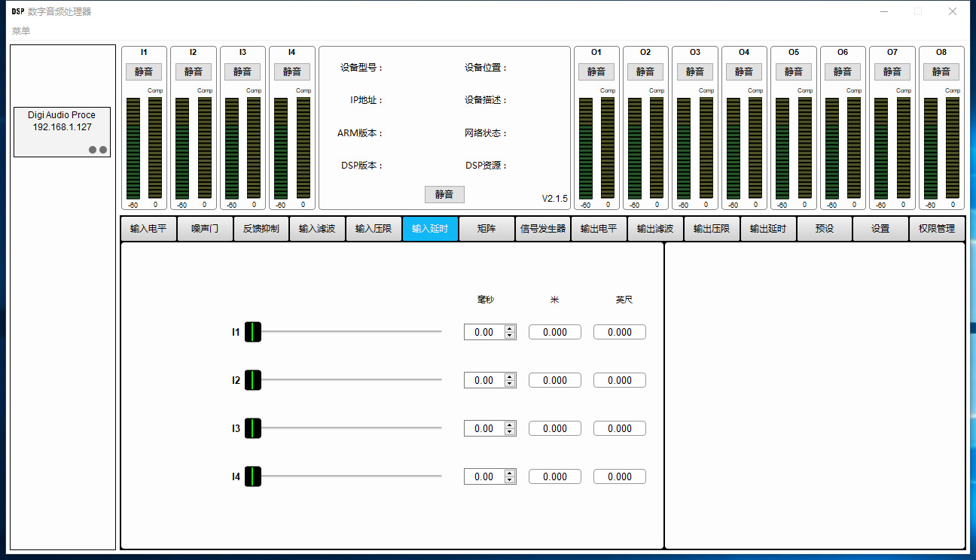Screen dimensions: 976x560
Task: Focus the I1 米 distance field
Action: [555, 332]
